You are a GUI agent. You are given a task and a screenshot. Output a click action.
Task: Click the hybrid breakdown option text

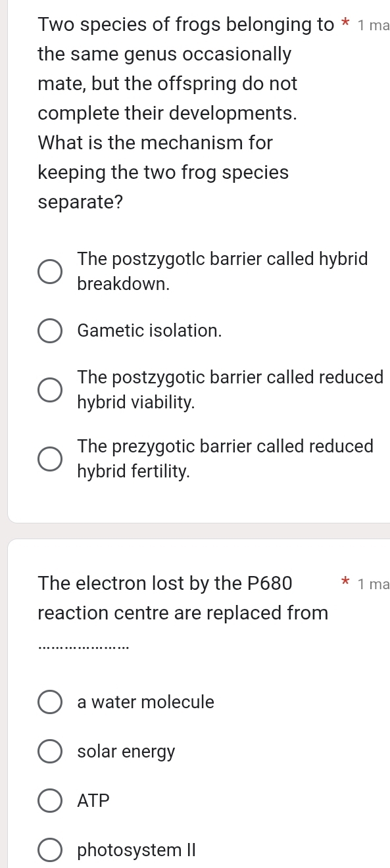coord(222,271)
